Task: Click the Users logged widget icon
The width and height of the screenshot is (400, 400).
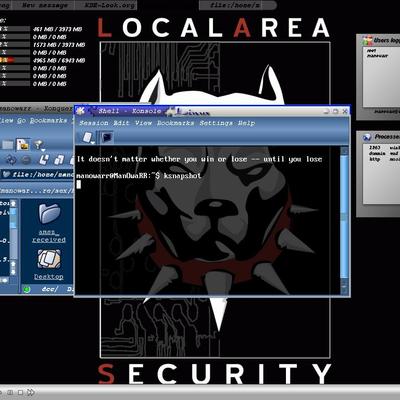Action: tap(367, 40)
